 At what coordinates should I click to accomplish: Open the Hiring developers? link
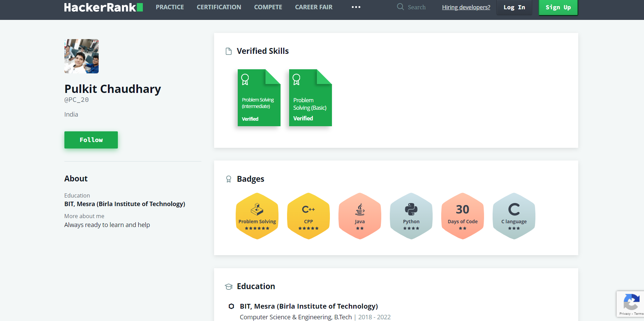(466, 7)
